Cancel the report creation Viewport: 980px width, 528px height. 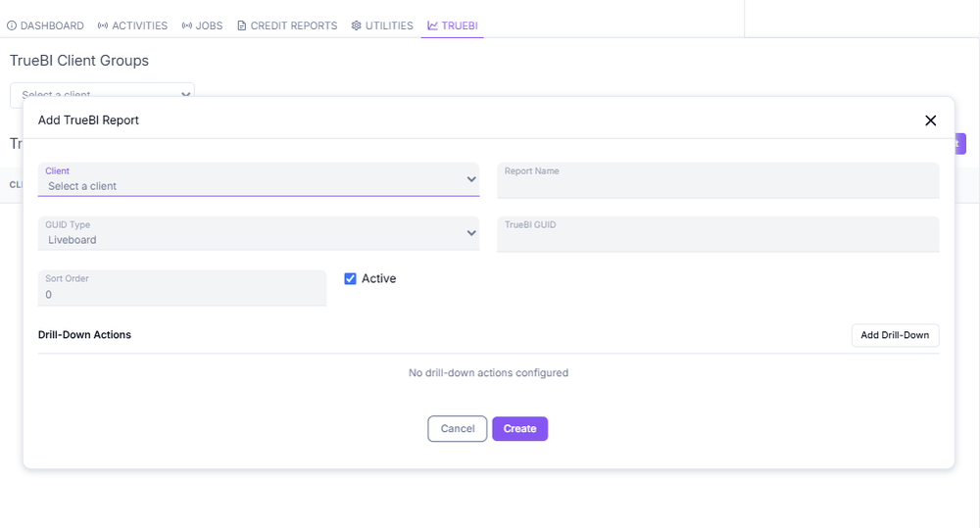tap(458, 429)
